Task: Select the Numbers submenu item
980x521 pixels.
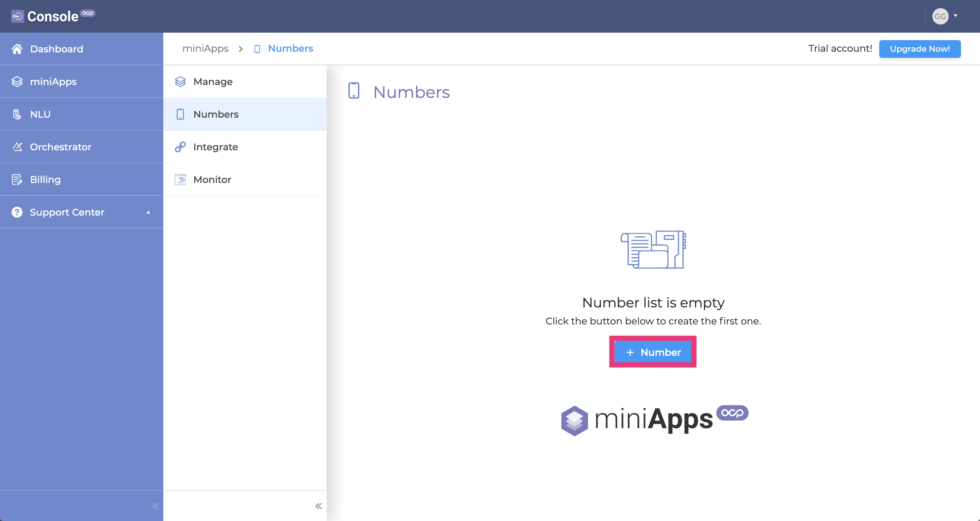Action: pyautogui.click(x=245, y=115)
